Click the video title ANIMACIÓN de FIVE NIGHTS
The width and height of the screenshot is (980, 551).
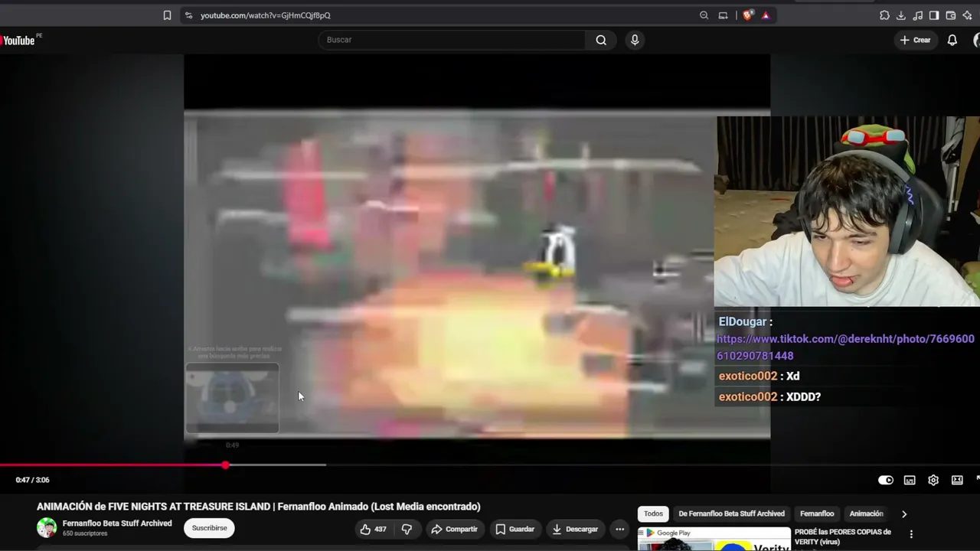pos(259,507)
